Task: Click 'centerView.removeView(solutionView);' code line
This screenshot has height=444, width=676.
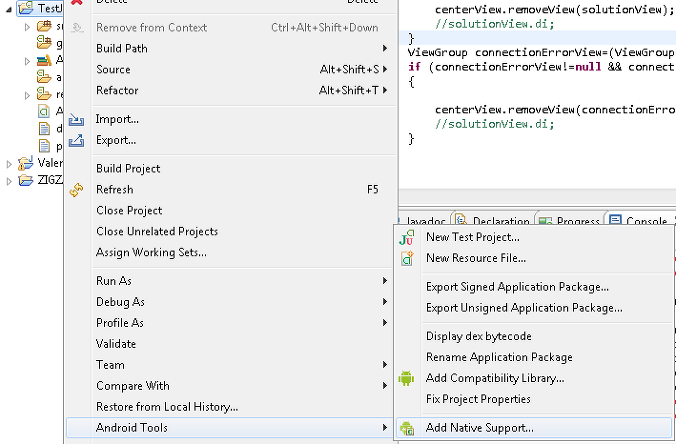Action: coord(554,9)
